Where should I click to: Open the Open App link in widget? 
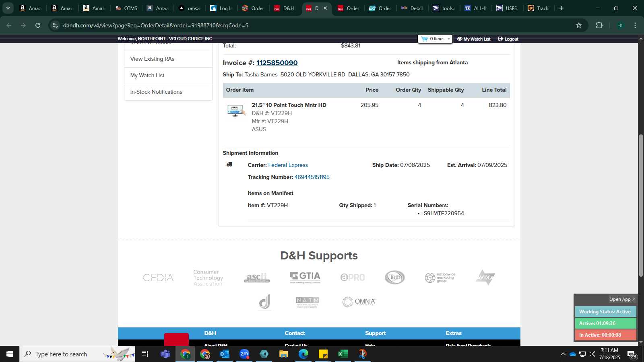(x=622, y=299)
